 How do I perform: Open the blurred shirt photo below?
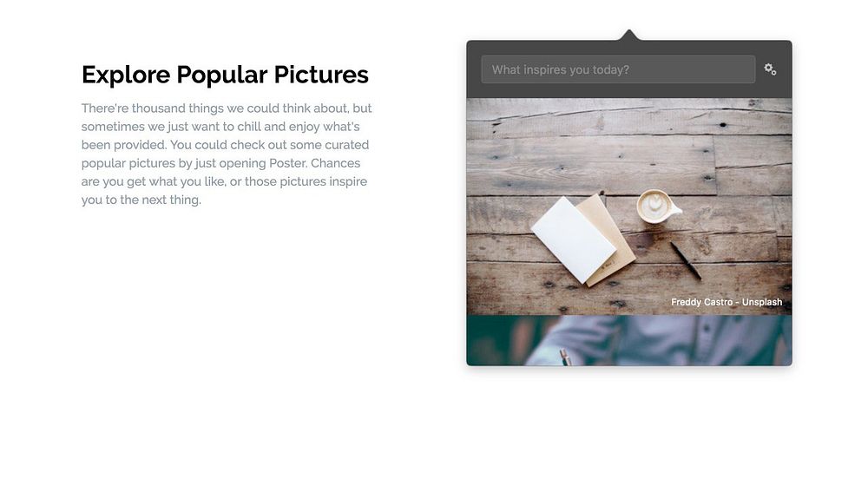(628, 340)
